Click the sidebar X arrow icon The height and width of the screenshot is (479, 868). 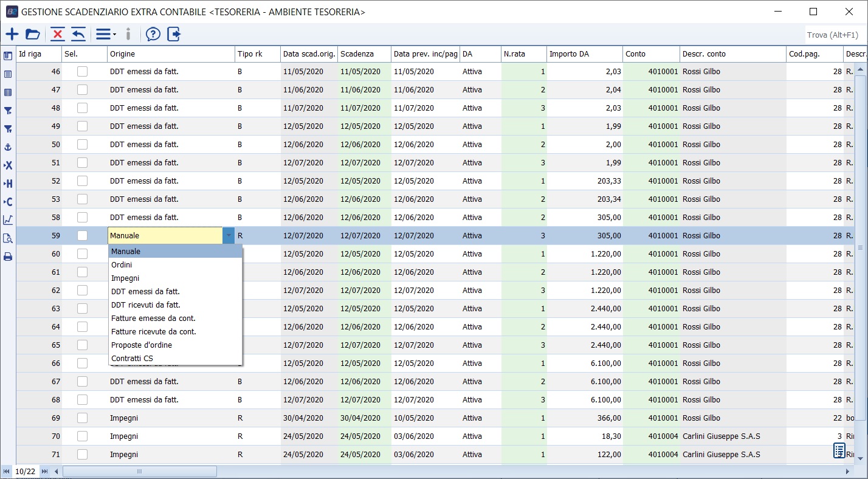coord(8,165)
